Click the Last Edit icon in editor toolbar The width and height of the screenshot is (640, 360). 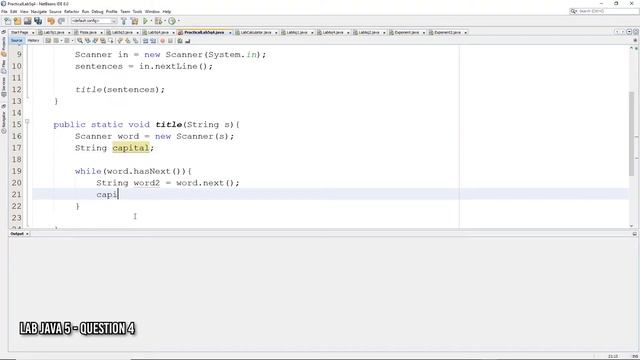click(x=48, y=41)
